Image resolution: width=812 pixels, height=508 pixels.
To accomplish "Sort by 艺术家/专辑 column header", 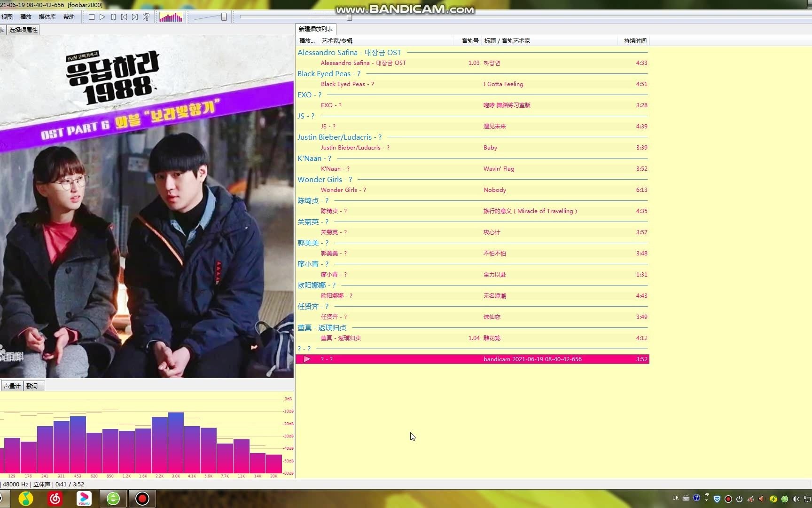I will point(386,41).
